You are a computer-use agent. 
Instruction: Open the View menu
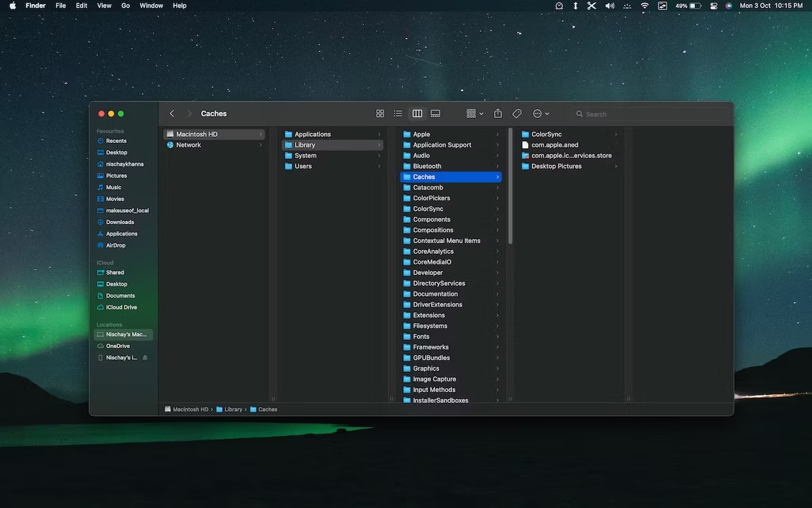[x=104, y=5]
